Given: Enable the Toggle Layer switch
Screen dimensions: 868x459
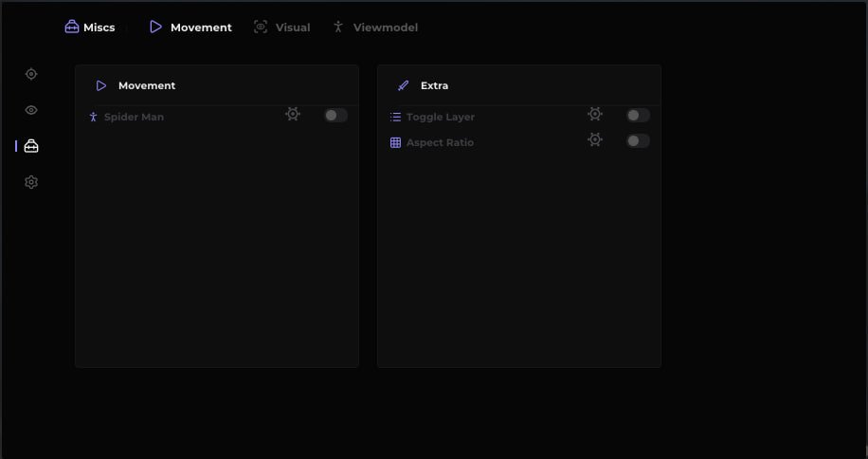Looking at the screenshot, I should (639, 115).
